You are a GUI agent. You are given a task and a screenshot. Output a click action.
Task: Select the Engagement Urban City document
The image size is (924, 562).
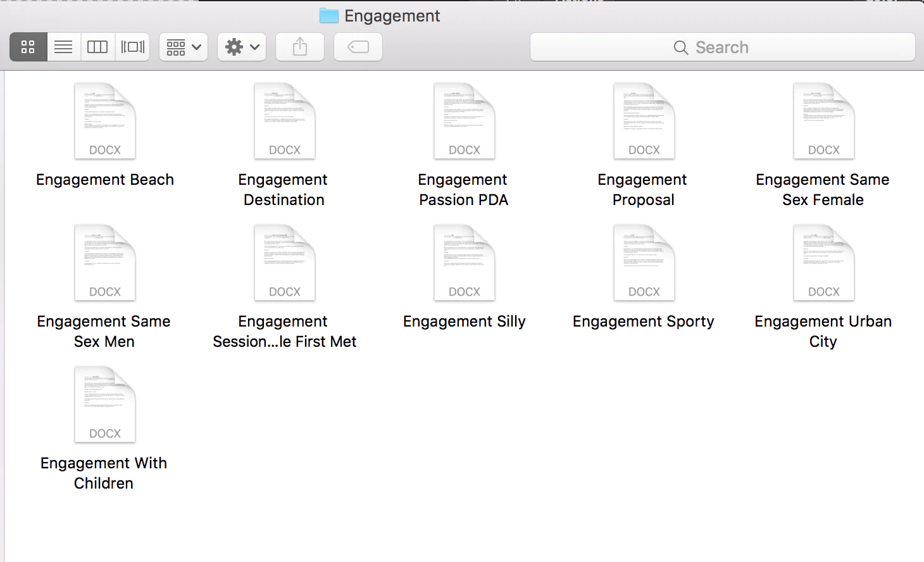click(x=823, y=263)
